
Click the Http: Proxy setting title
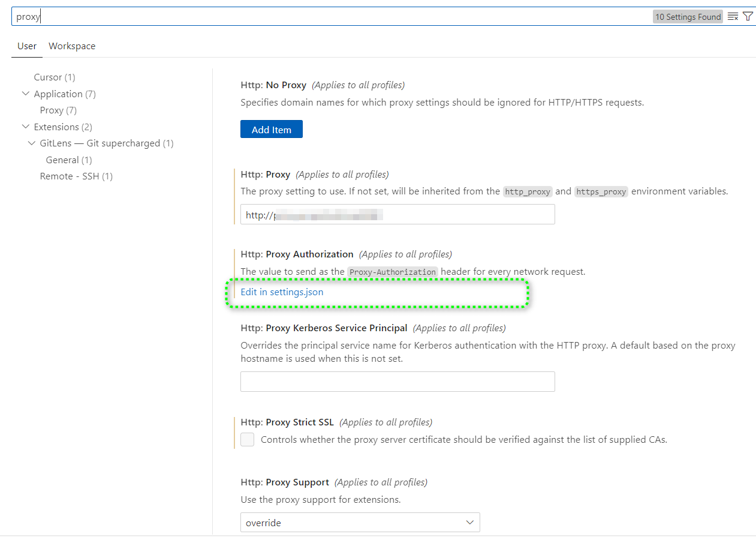pyautogui.click(x=266, y=175)
